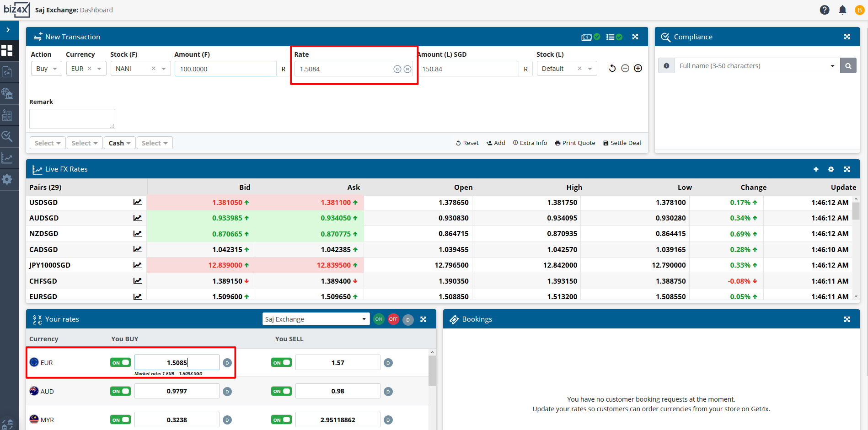The image size is (868, 430).
Task: Expand the New Transaction panel fullscreen
Action: 635,37
